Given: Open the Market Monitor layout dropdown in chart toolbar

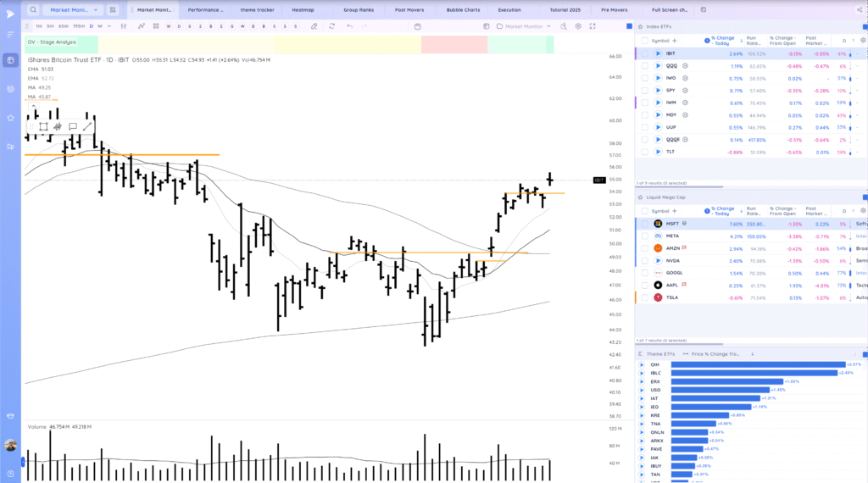Looking at the screenshot, I should 524,26.
